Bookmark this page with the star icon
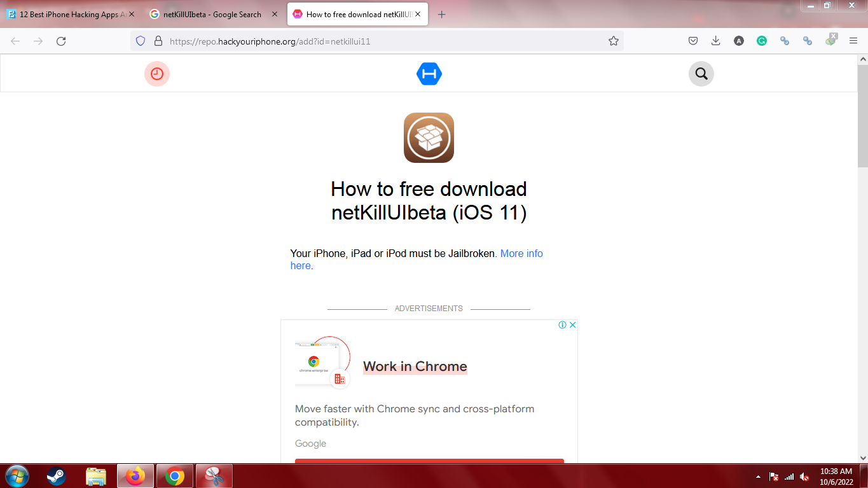 point(614,41)
